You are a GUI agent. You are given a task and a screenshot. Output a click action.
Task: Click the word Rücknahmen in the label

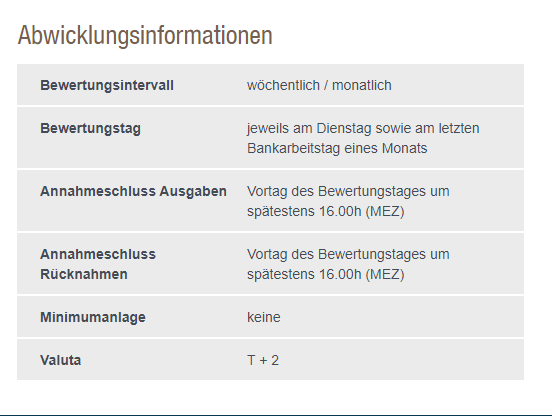tap(84, 274)
